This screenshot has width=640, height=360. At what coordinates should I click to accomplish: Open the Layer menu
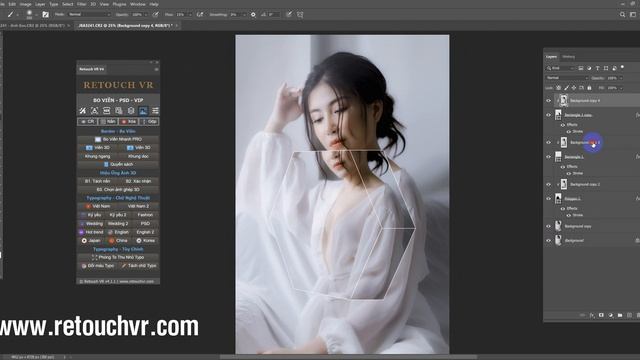(40, 4)
